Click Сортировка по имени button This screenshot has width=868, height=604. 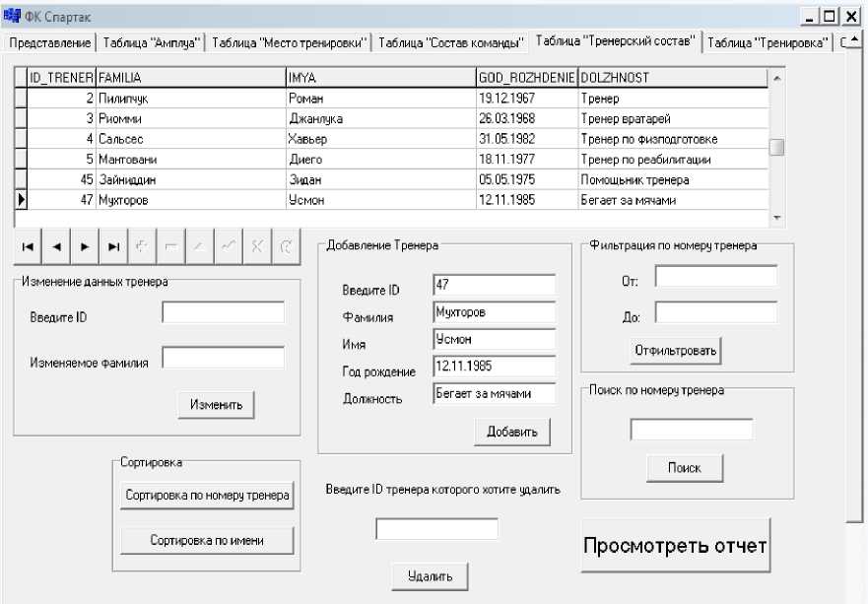coord(207,540)
